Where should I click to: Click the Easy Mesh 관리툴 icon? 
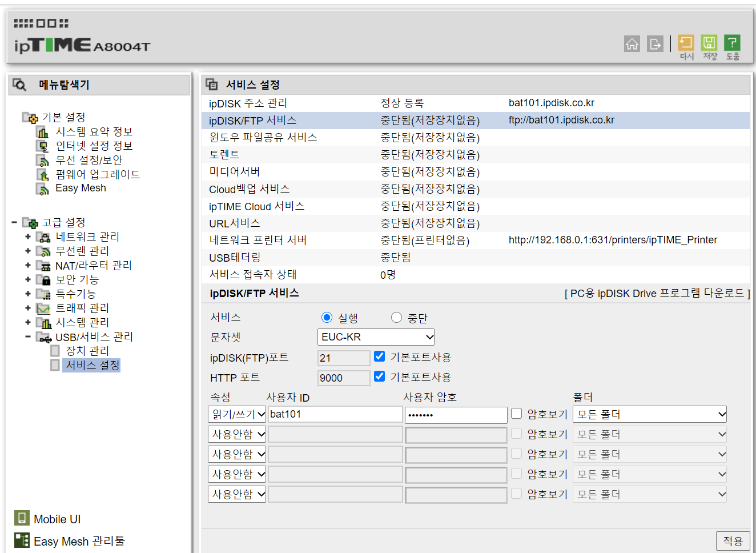pos(22,540)
